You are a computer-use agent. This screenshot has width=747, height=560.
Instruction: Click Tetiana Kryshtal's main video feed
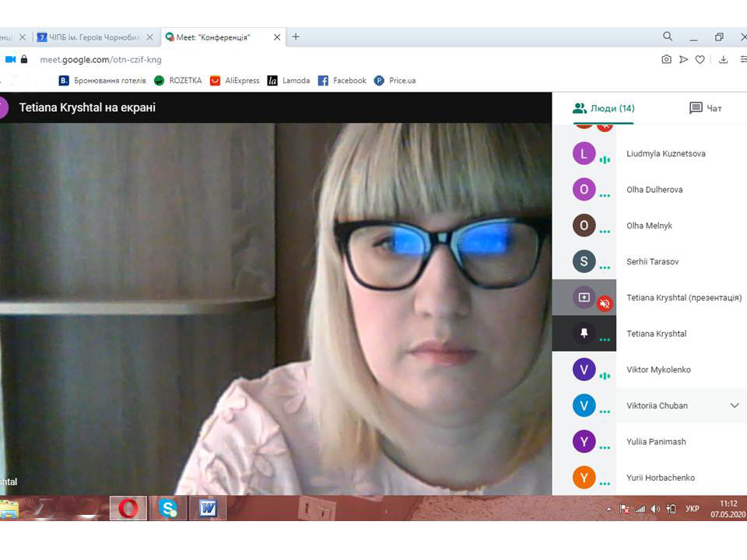[x=275, y=309]
